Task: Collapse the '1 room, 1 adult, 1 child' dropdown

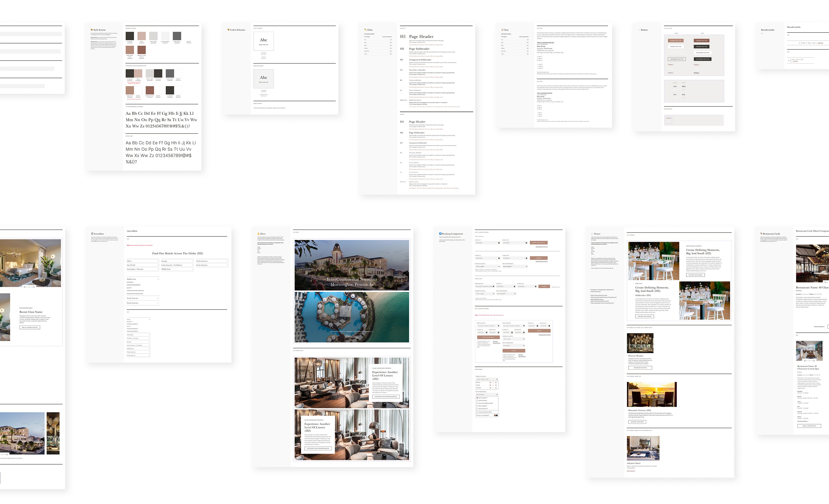Action: tap(497, 379)
